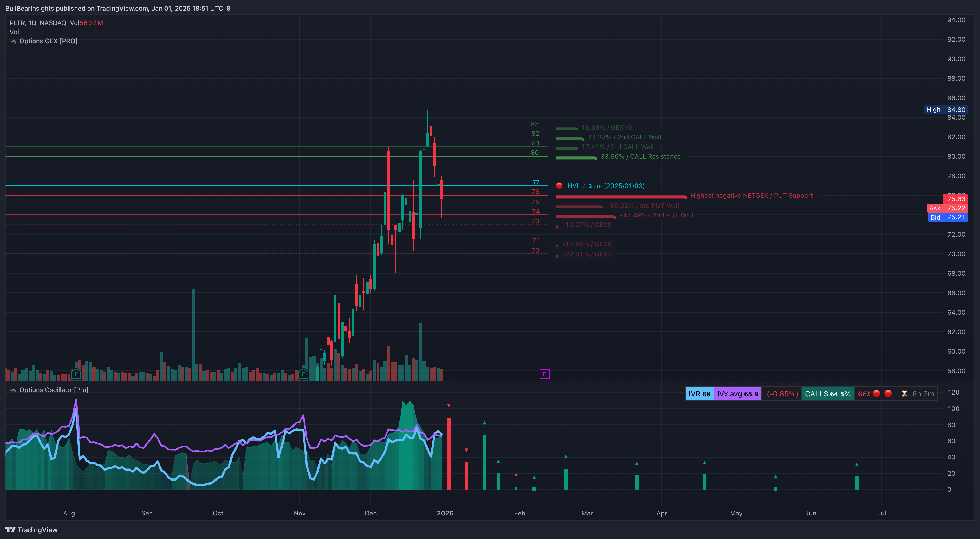The width and height of the screenshot is (980, 539).
Task: Click the 77 HVL level number
Action: coord(536,182)
